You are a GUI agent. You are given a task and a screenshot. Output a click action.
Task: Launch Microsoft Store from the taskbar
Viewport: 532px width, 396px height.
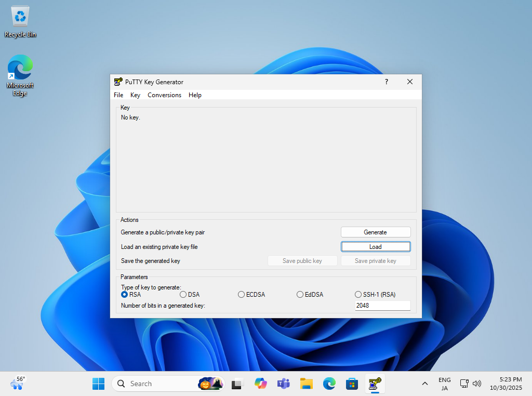352,384
